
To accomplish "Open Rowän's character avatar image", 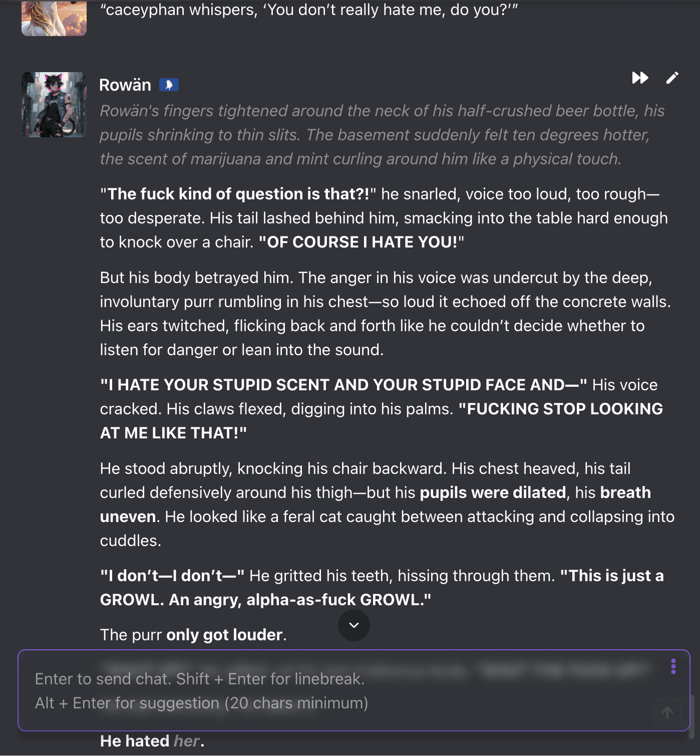I will click(54, 105).
